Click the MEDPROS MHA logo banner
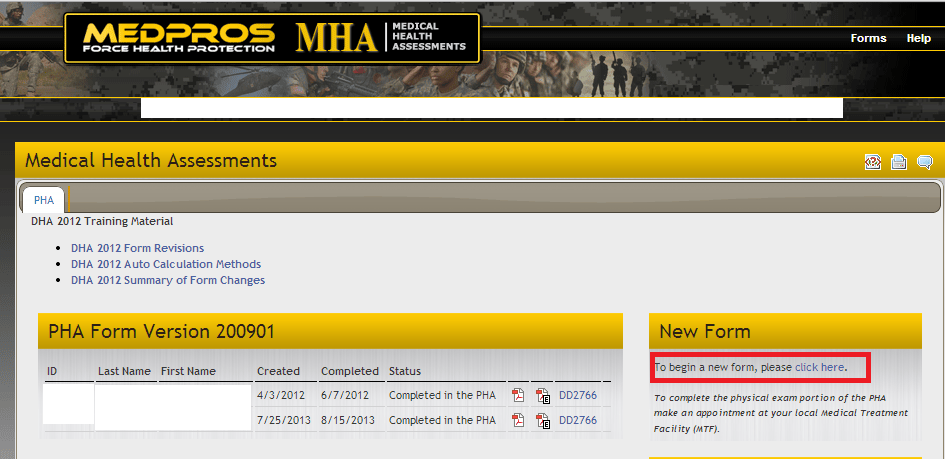 click(272, 38)
